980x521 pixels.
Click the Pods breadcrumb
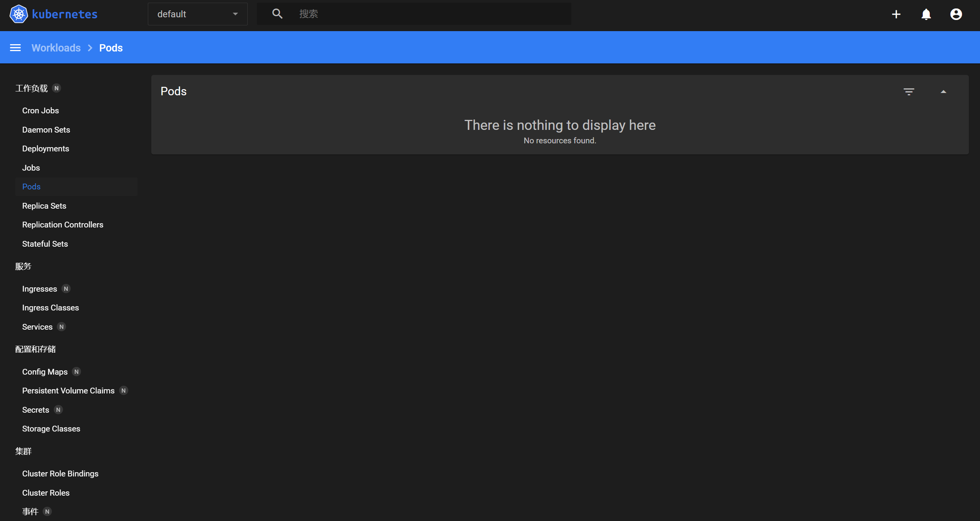(x=111, y=48)
